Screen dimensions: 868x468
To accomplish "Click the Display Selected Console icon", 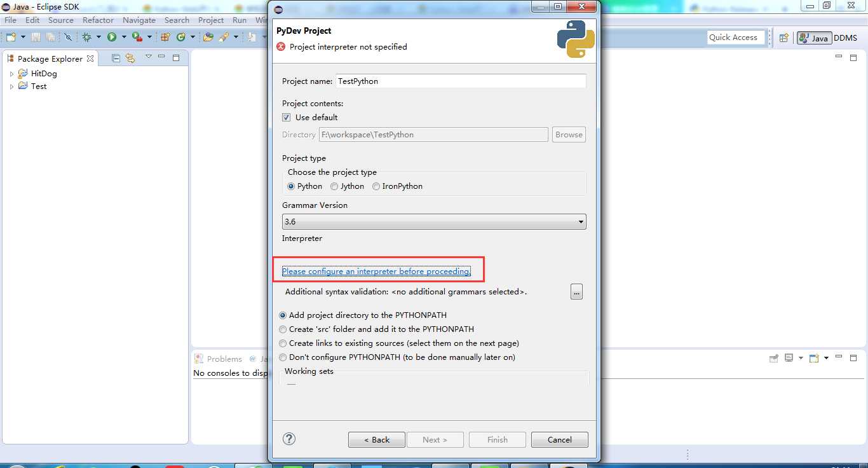I will (x=789, y=358).
